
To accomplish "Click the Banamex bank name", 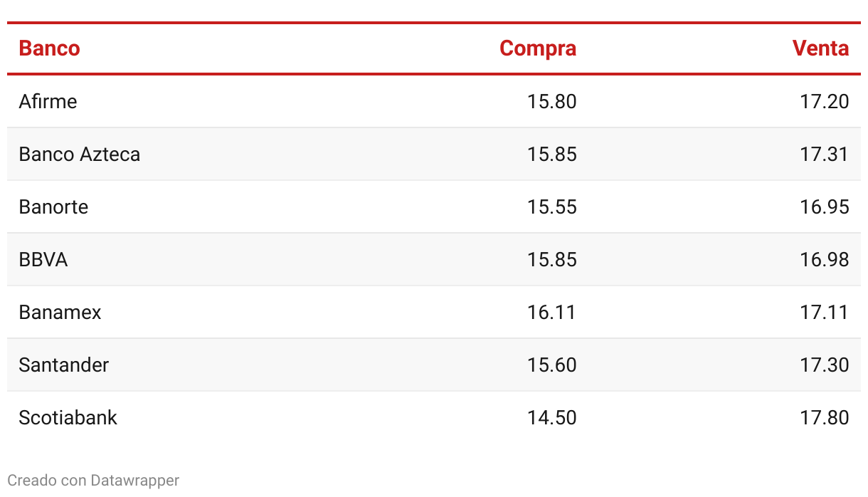I will pyautogui.click(x=60, y=312).
